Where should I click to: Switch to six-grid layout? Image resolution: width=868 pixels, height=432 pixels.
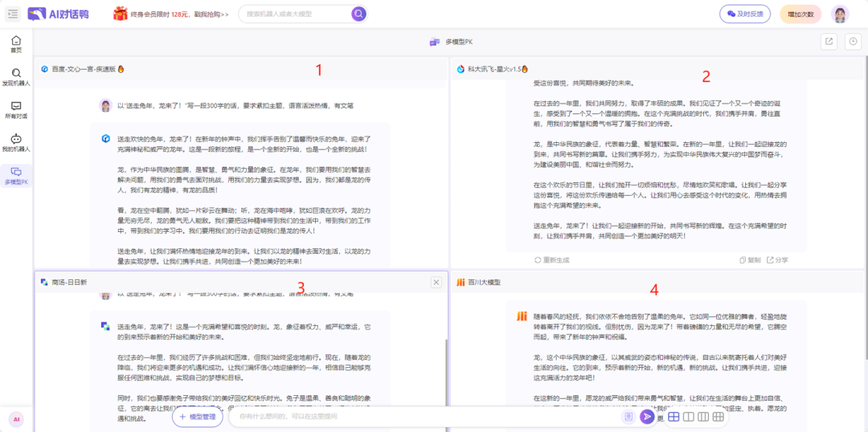point(718,417)
